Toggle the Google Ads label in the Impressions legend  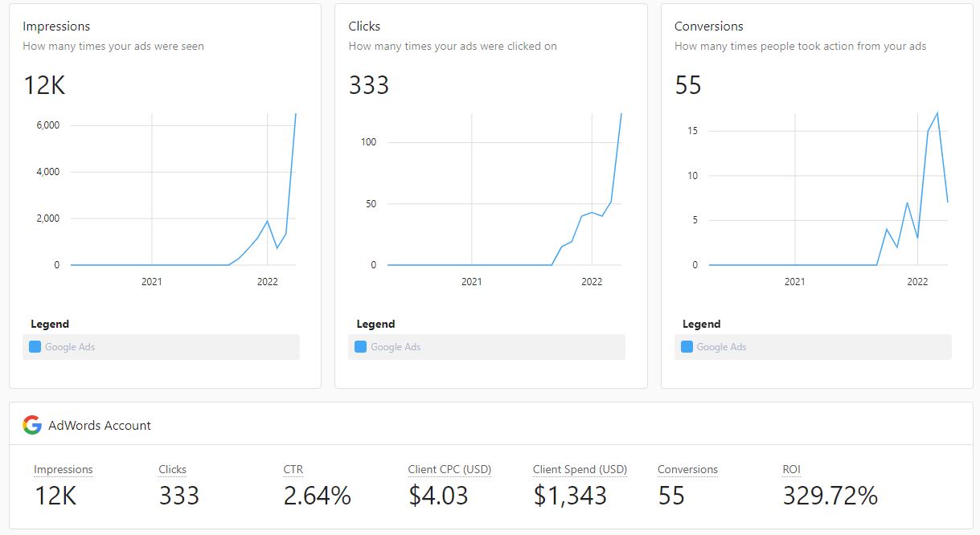click(x=70, y=347)
